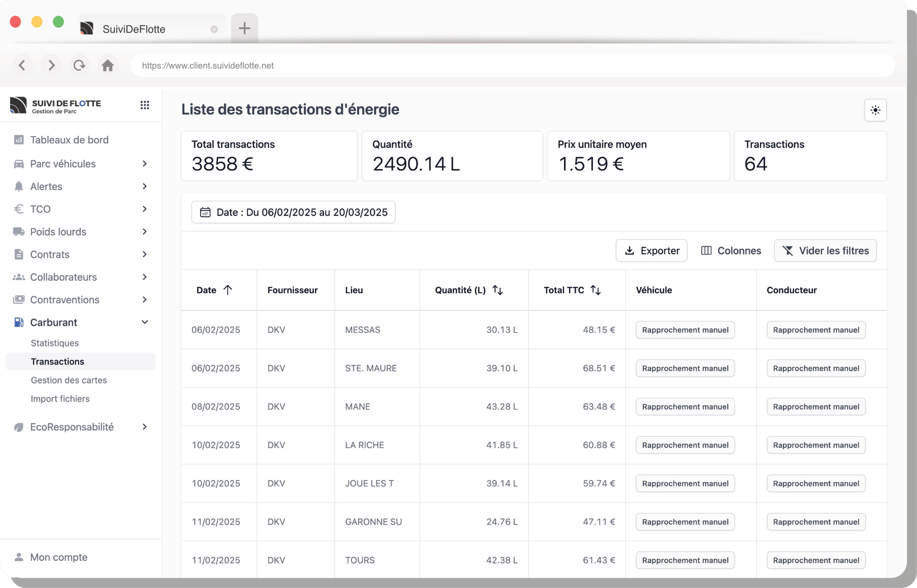917x588 pixels.
Task: Click the Parc véhicules car icon
Action: pos(19,164)
